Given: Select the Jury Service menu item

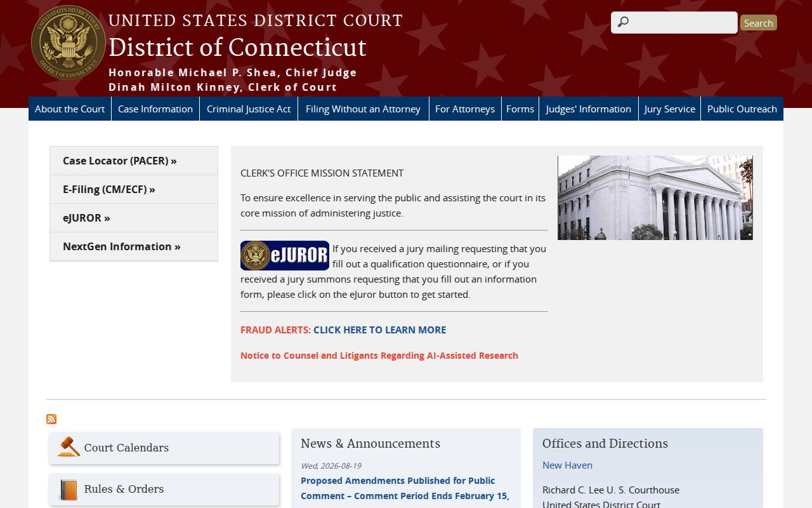Looking at the screenshot, I should coord(670,109).
